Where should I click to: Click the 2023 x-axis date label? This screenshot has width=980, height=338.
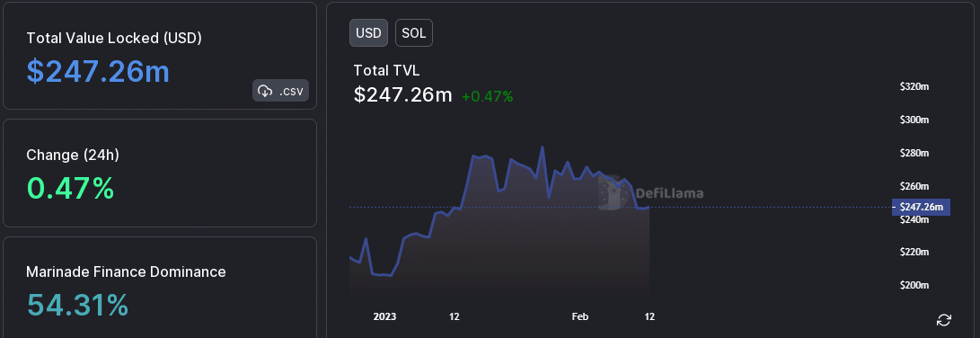(x=384, y=316)
